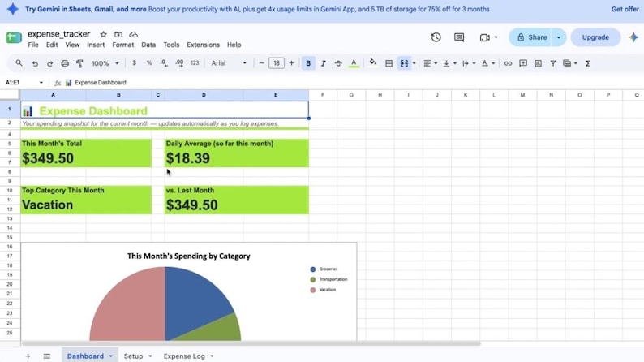
Task: Open the borders tool
Action: [x=389, y=63]
